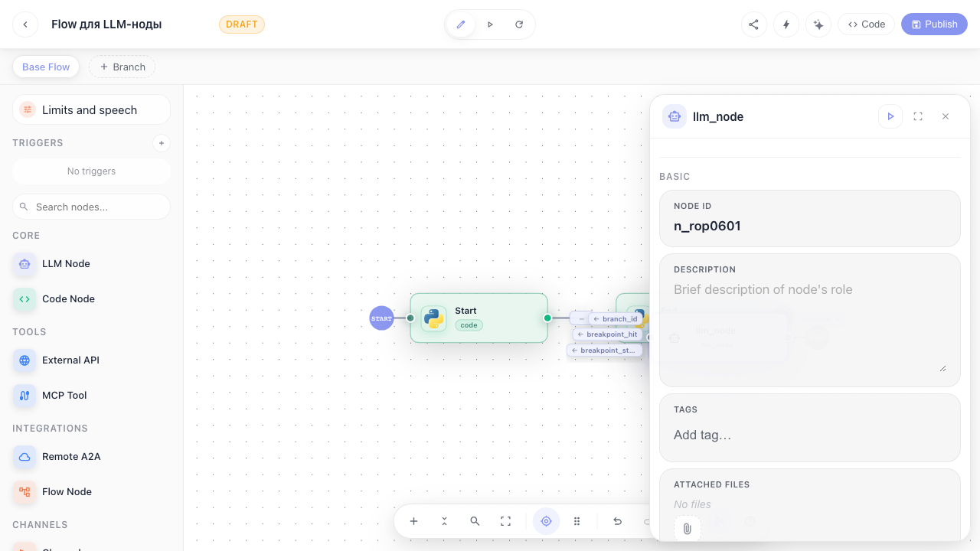
Task: Click the grid dots icon in bottom toolbar
Action: point(577,521)
